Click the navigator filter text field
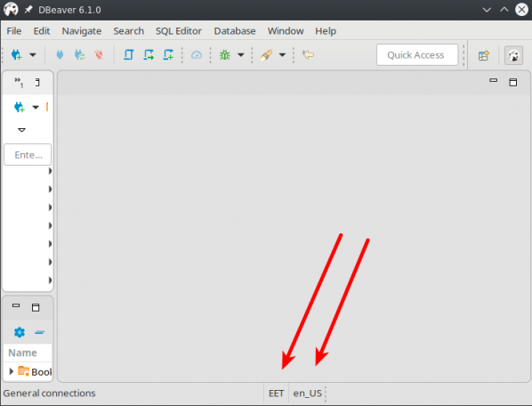Screen dimensions: 532x406 coord(28,155)
